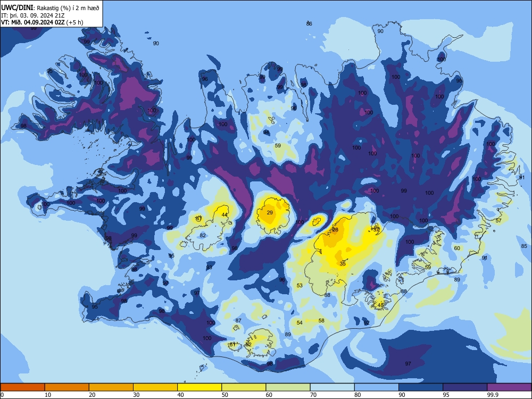
Task: Click the purple 99.9+ legend swatch
Action: point(509,387)
